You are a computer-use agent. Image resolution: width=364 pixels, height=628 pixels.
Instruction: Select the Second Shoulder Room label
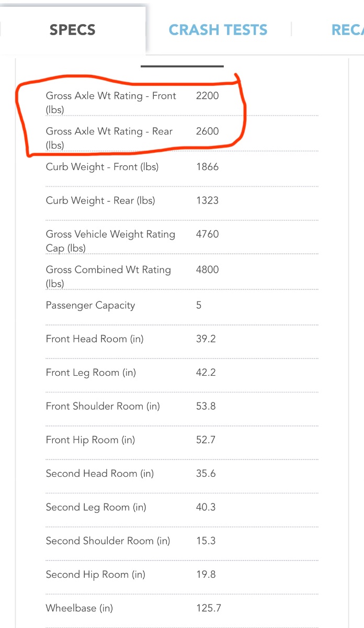(x=108, y=541)
